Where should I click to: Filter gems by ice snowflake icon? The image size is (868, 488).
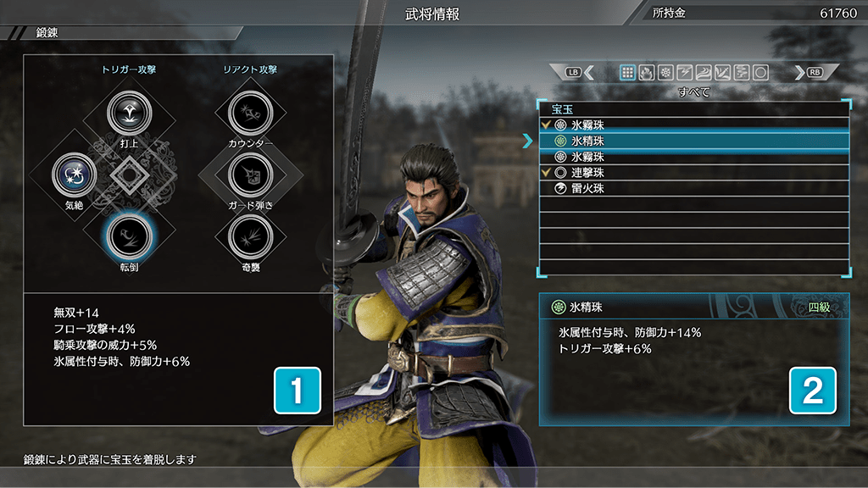coord(665,73)
